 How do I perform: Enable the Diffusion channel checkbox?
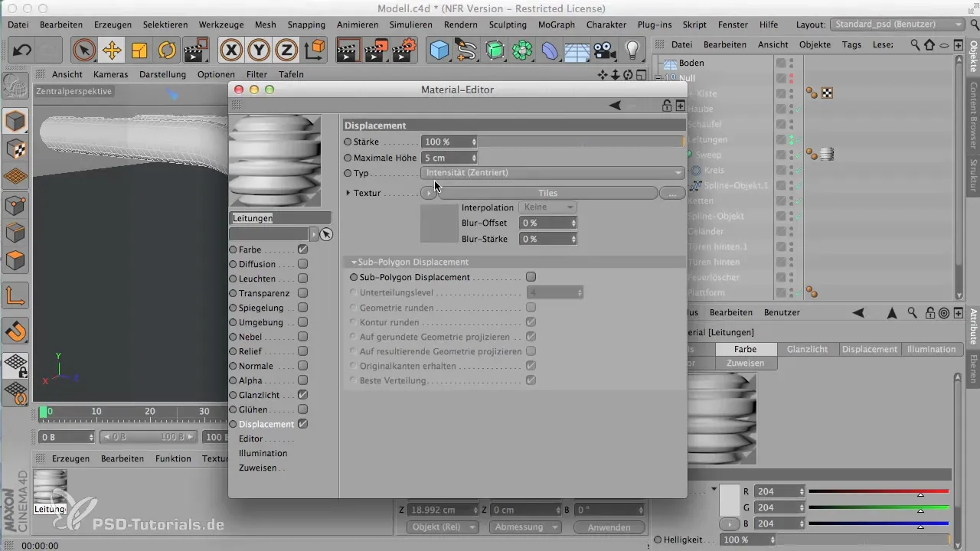[x=303, y=264]
